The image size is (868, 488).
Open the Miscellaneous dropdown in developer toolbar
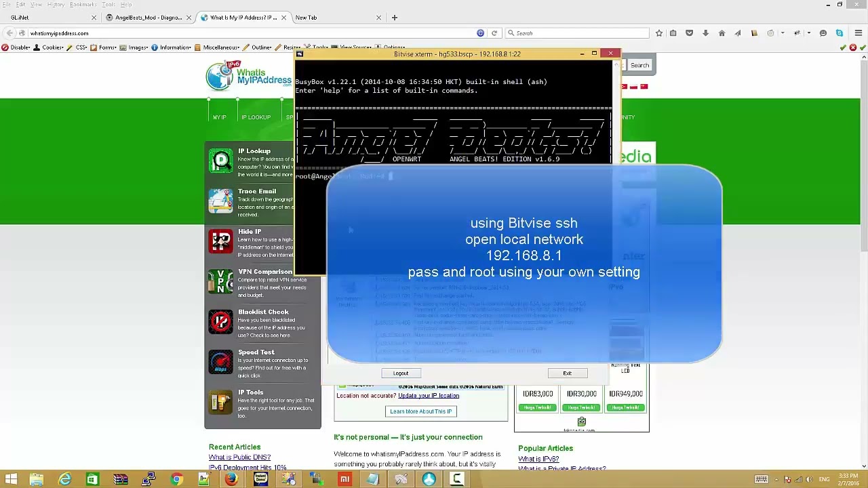218,47
